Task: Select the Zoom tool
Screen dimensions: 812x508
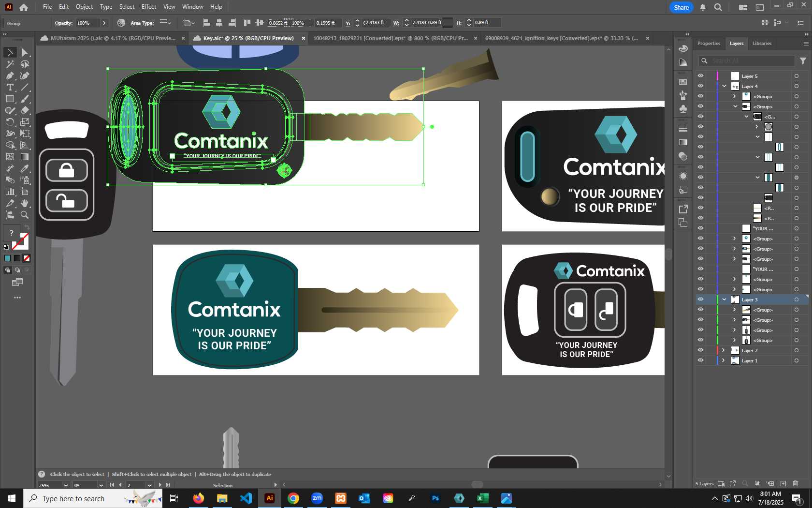Action: click(x=25, y=215)
